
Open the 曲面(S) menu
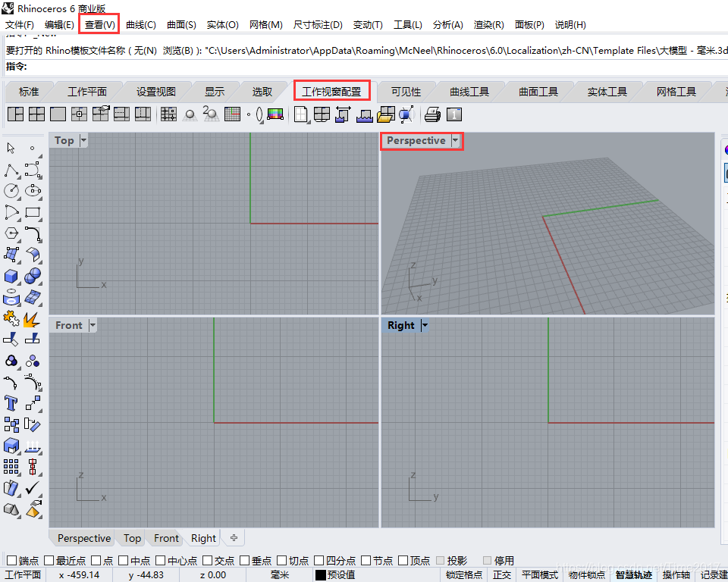tap(181, 24)
